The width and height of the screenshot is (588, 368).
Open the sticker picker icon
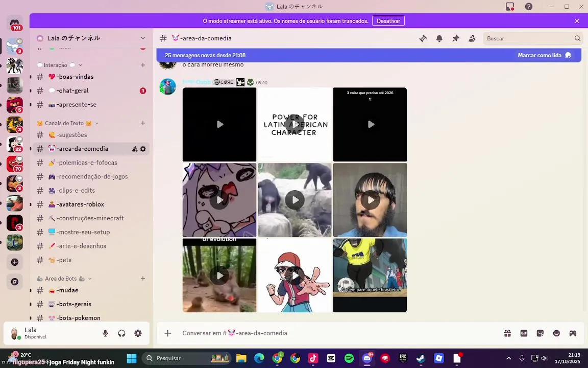540,333
